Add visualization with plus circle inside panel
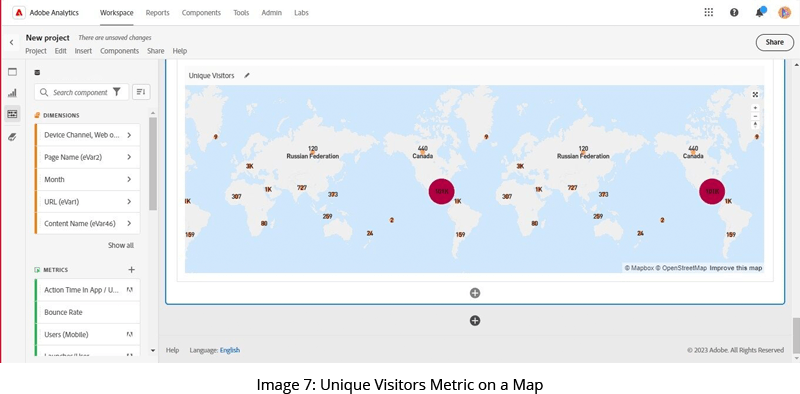The width and height of the screenshot is (800, 394). [475, 293]
